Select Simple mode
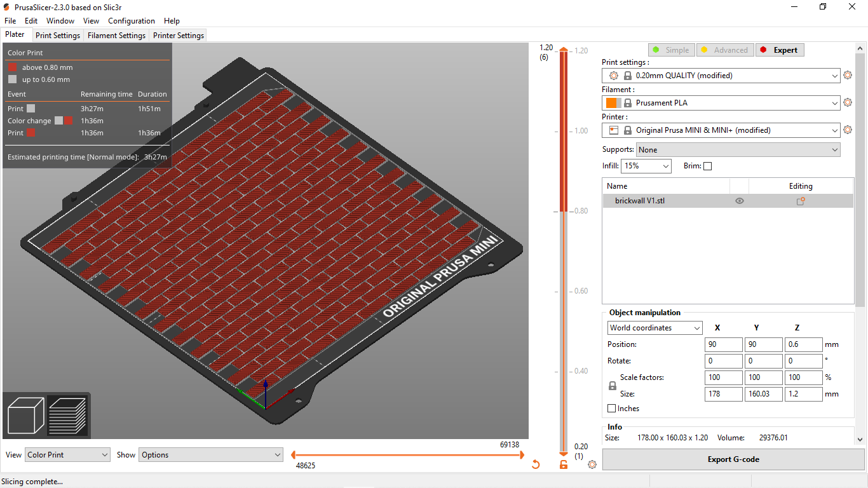This screenshot has height=488, width=868. click(671, 50)
